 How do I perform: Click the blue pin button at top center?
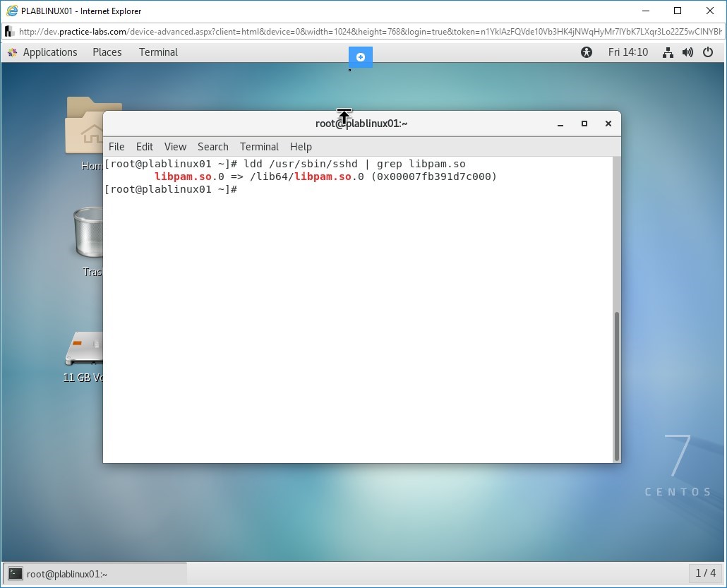tap(361, 57)
